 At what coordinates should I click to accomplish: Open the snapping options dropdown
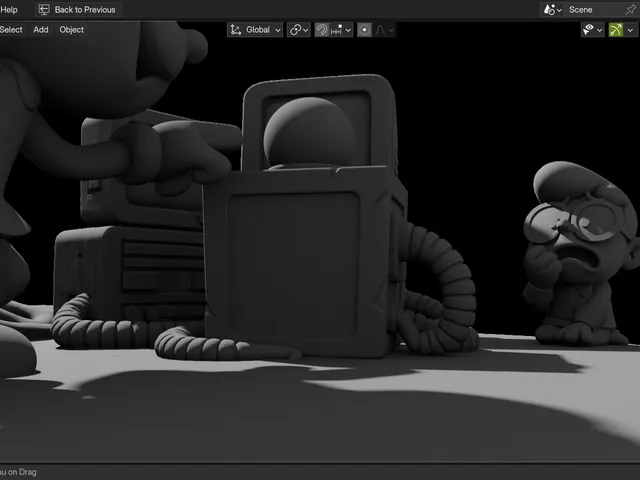(341, 30)
